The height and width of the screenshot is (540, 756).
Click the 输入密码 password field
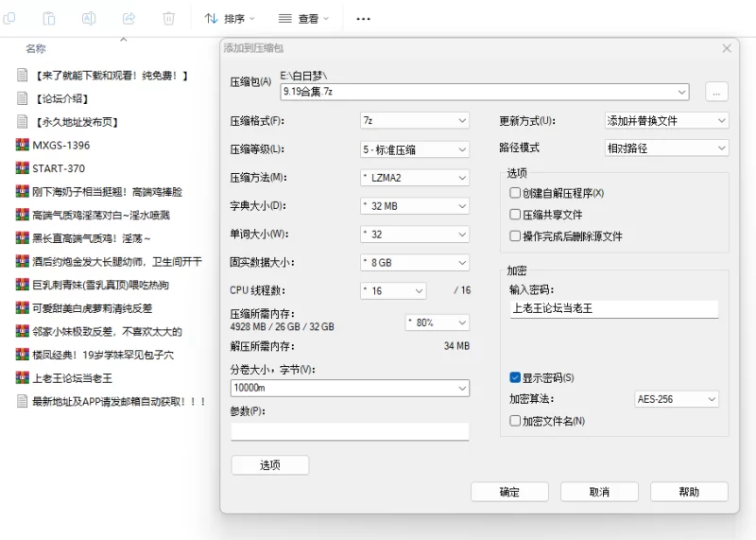pyautogui.click(x=614, y=309)
